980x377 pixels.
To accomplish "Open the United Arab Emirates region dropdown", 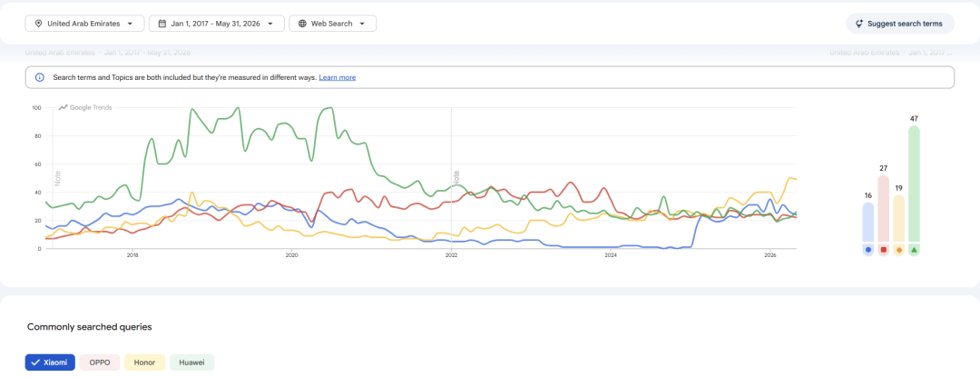I will (85, 24).
